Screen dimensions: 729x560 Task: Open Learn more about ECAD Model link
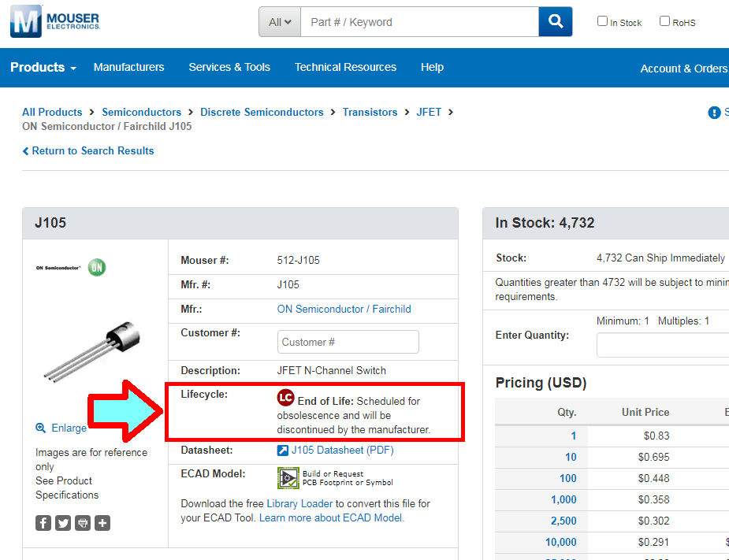332,517
